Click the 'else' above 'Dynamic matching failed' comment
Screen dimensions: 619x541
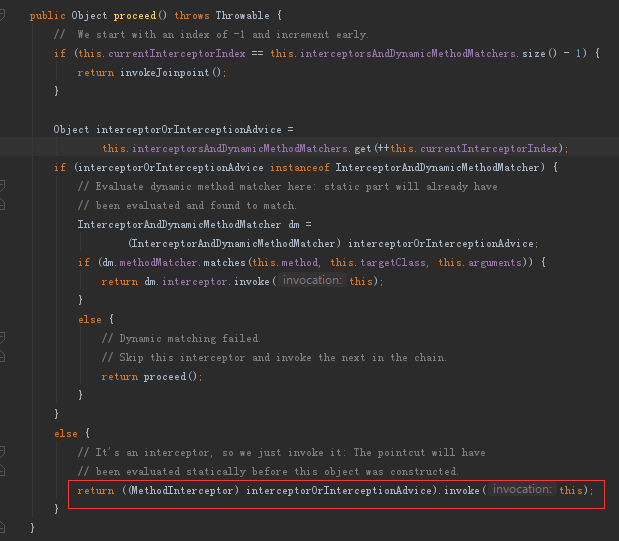90,319
